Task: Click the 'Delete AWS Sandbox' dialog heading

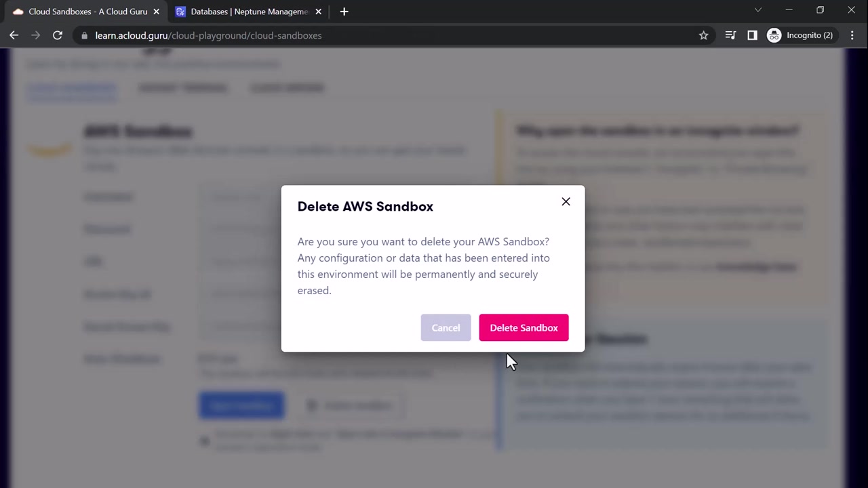Action: pos(365,207)
